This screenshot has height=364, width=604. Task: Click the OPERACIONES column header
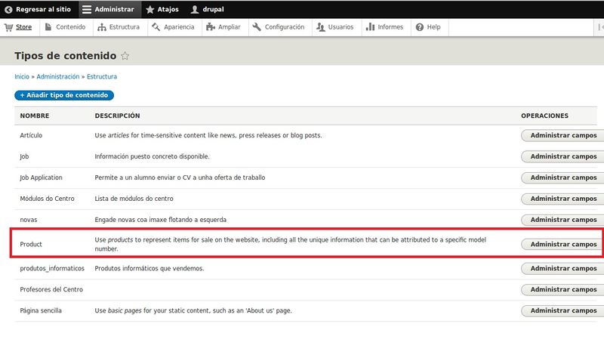click(x=544, y=116)
